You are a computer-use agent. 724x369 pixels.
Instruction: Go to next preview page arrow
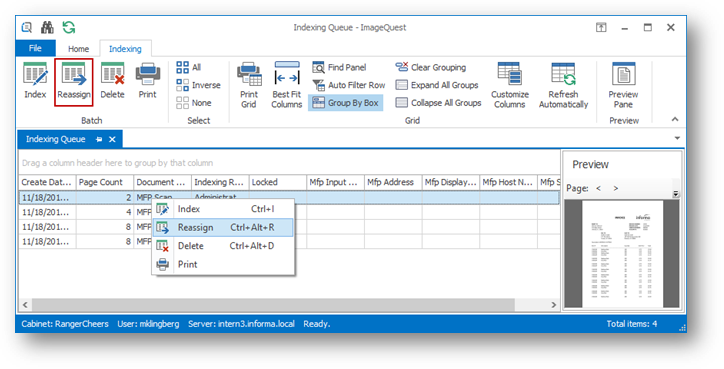pos(615,188)
